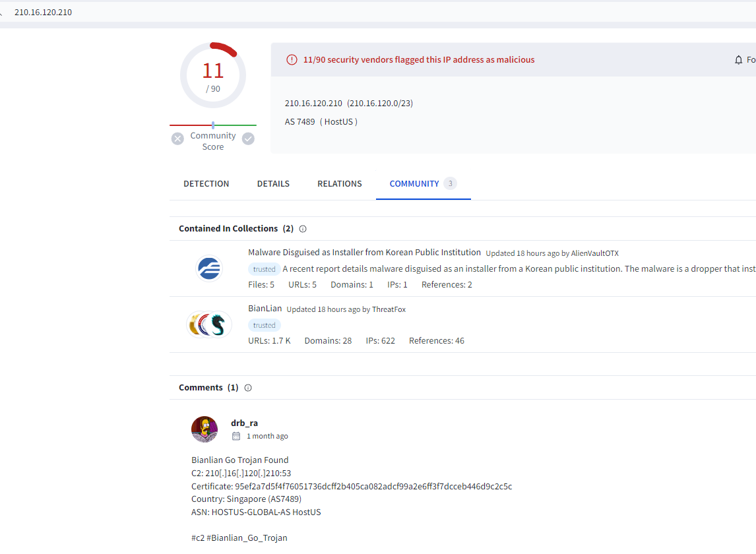Click the Certificate hash line in comment
Viewport: 756px width, 554px height.
(352, 486)
